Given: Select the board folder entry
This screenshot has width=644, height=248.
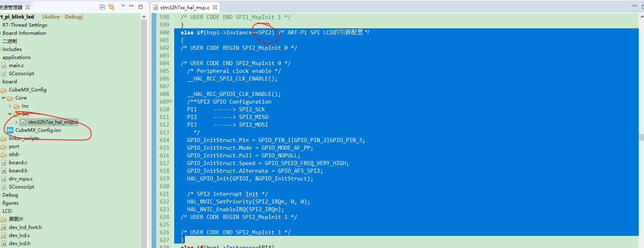Looking at the screenshot, I should 10,81.
